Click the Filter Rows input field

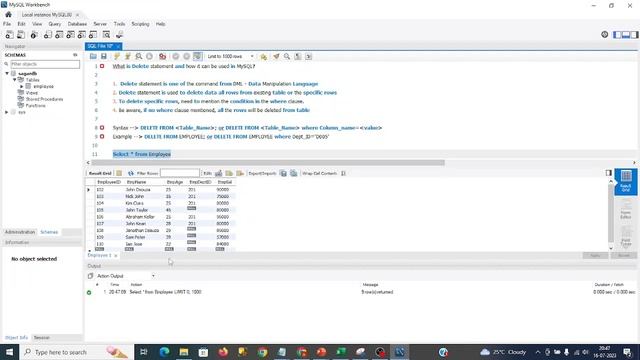pos(180,173)
